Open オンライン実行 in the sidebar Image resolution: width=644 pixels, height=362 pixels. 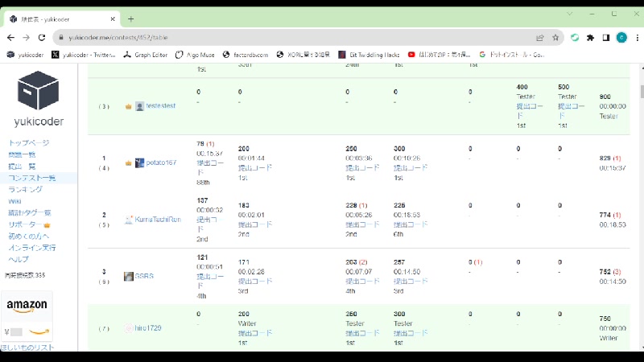tap(32, 248)
